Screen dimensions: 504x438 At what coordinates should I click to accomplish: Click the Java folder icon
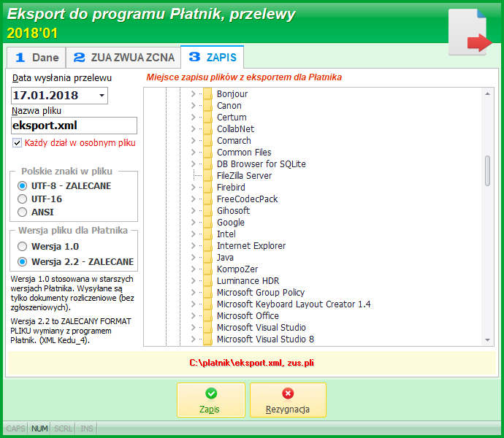coord(207,258)
